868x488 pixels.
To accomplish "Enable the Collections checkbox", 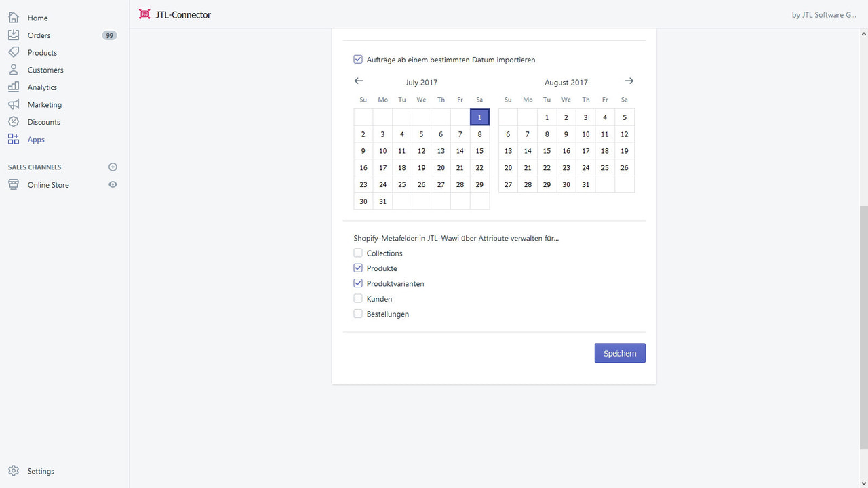I will tap(358, 252).
